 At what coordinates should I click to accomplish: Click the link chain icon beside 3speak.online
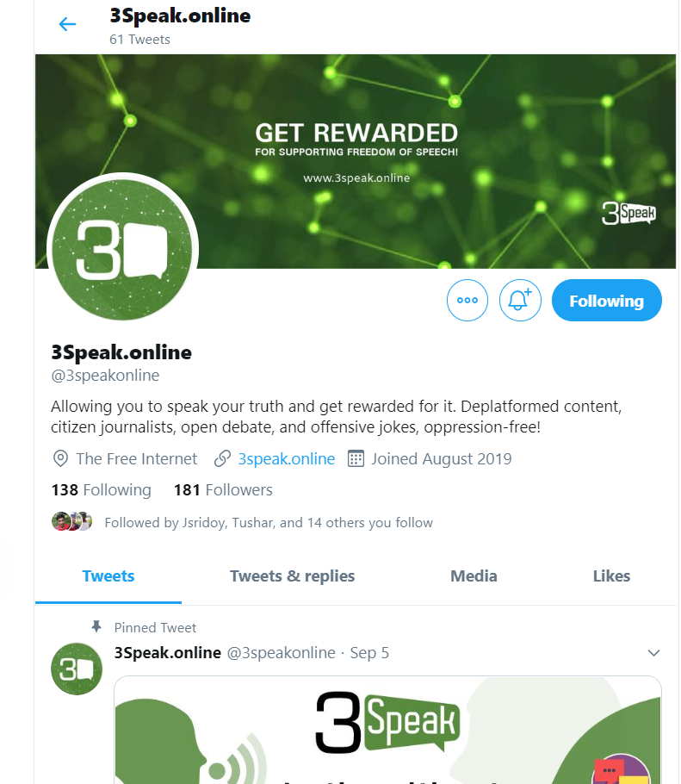click(x=222, y=458)
